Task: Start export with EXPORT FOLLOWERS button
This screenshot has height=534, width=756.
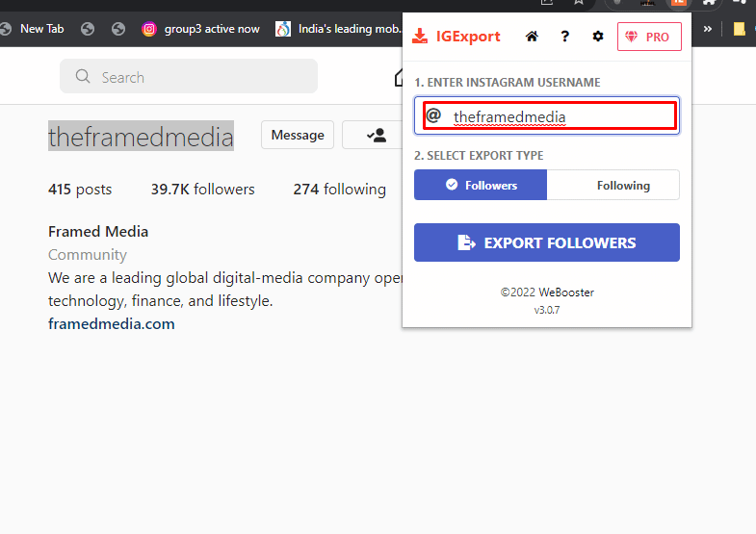Action: click(x=547, y=242)
